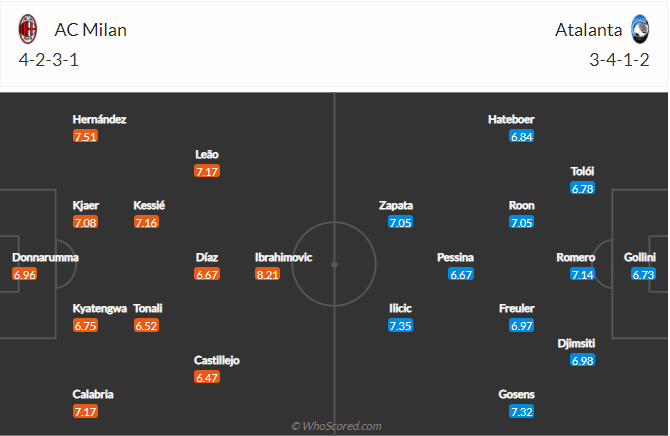Click Gollini's 6.73 rating badge
670x436 pixels.
pyautogui.click(x=643, y=274)
